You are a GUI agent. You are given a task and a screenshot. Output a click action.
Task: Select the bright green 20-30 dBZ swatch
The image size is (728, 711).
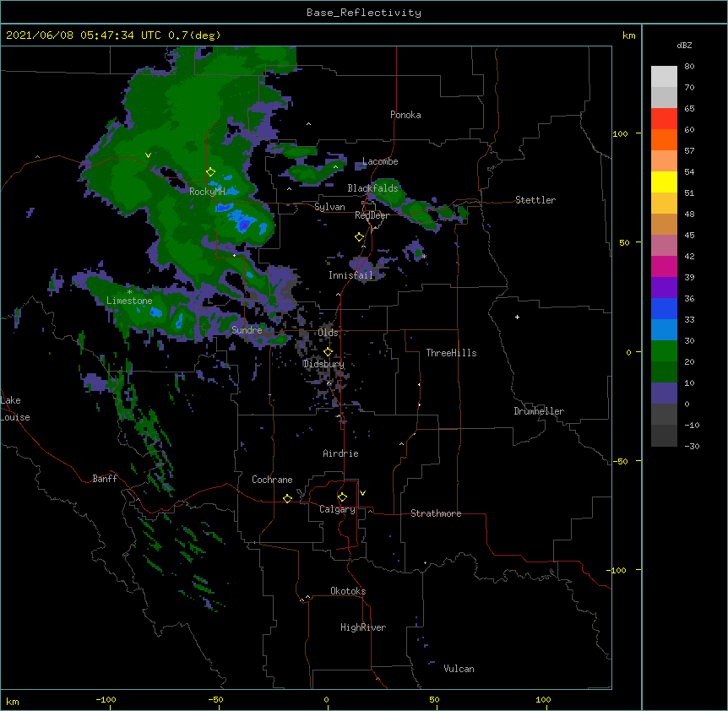[x=664, y=351]
